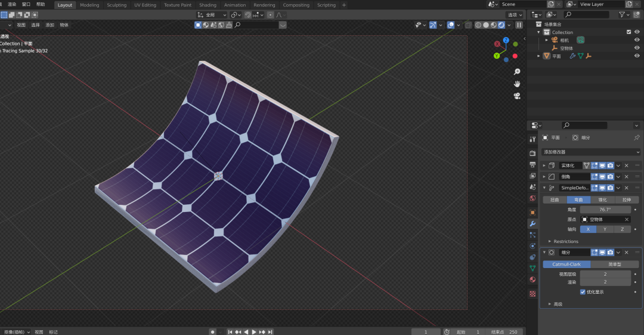Pin the properties editor context

click(636, 137)
